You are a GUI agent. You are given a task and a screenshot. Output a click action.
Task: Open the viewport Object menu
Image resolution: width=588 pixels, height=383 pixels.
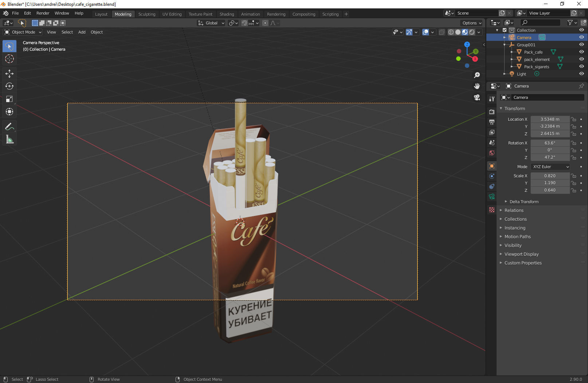coord(97,32)
